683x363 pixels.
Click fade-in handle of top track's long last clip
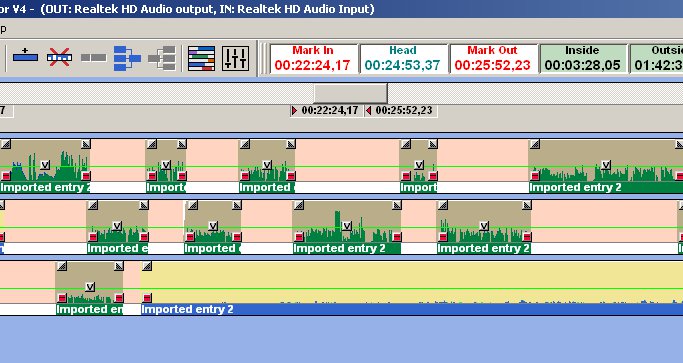tap(534, 144)
